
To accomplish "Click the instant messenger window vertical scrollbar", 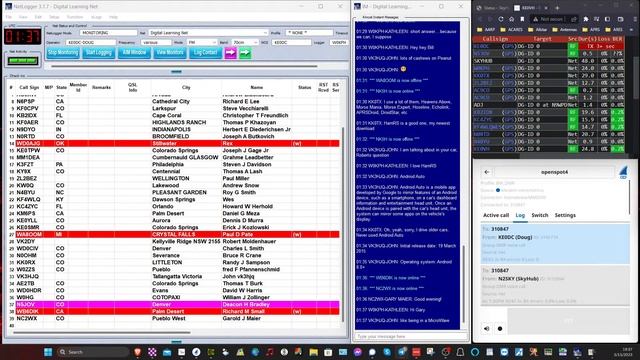I will coord(463,284).
